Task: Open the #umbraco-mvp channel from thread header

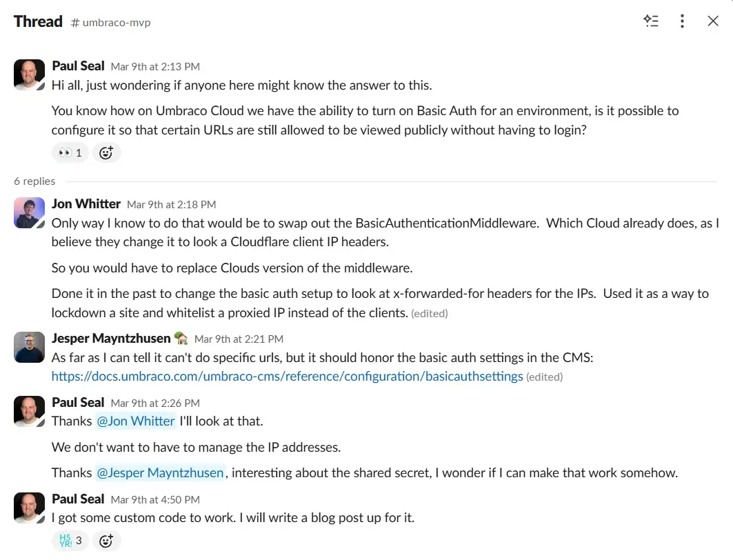Action: tap(110, 23)
